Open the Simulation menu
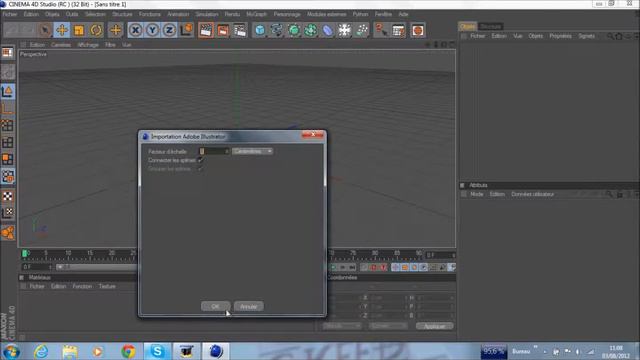Image resolution: width=640 pixels, height=360 pixels. coord(207,14)
